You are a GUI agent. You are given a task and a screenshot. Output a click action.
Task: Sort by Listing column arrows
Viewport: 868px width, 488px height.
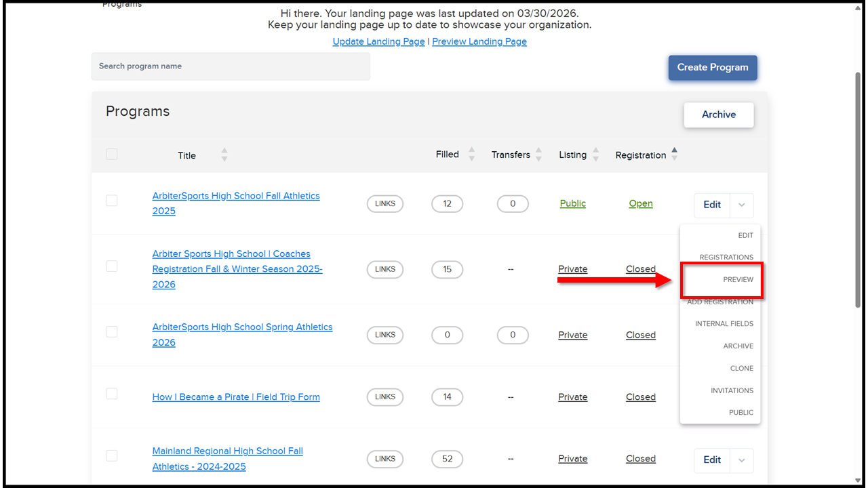(595, 154)
